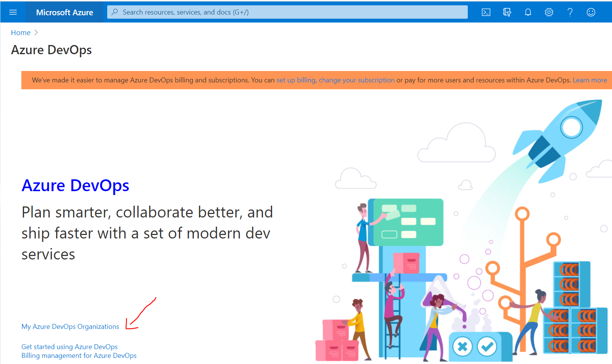The width and height of the screenshot is (612, 364).
Task: Click the Home breadcrumb link
Action: [x=21, y=32]
